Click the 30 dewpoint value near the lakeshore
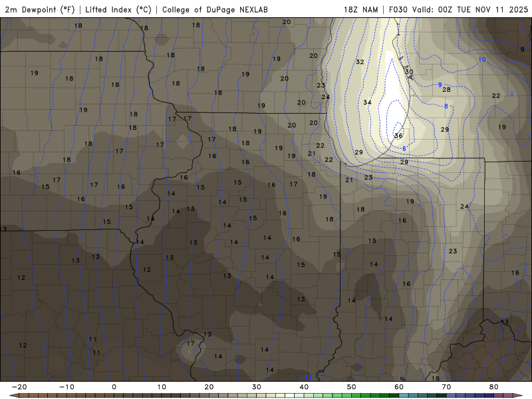The image size is (532, 399). click(409, 72)
